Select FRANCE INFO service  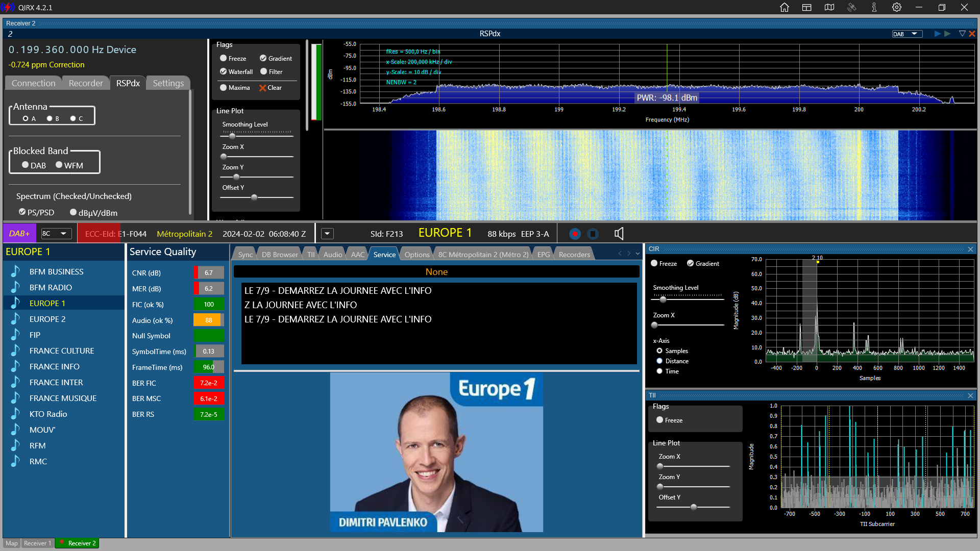55,366
